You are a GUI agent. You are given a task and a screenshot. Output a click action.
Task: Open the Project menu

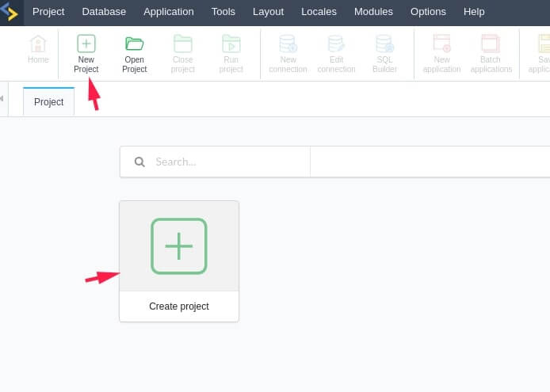(x=48, y=12)
